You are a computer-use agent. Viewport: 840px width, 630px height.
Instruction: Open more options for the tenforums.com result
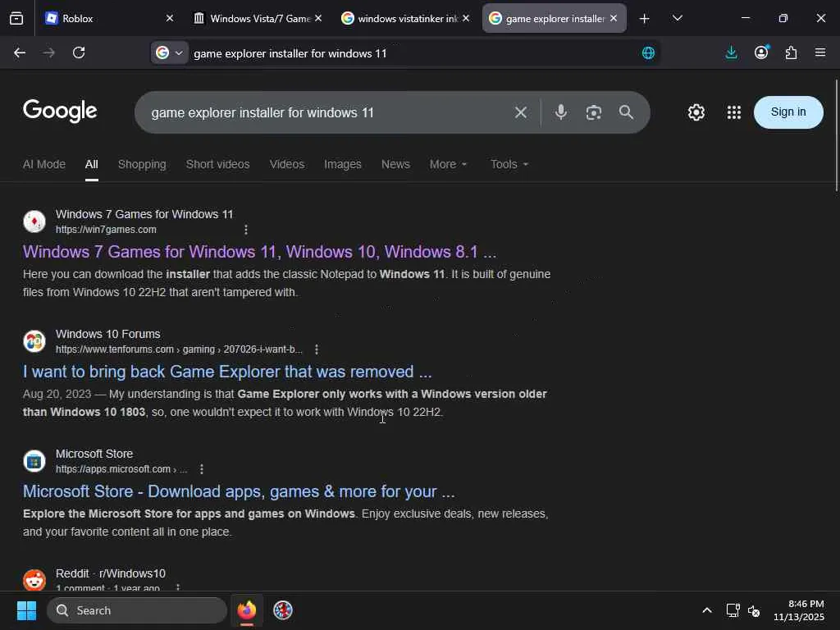[317, 349]
